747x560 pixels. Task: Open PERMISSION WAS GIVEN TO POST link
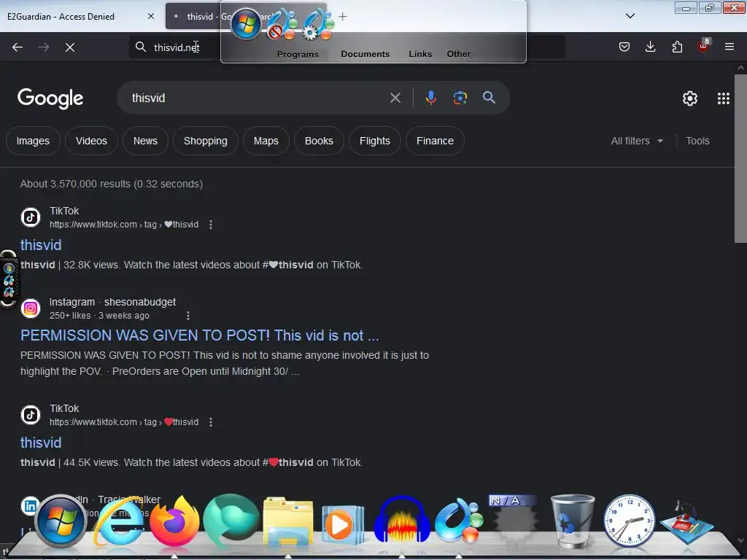click(x=200, y=335)
